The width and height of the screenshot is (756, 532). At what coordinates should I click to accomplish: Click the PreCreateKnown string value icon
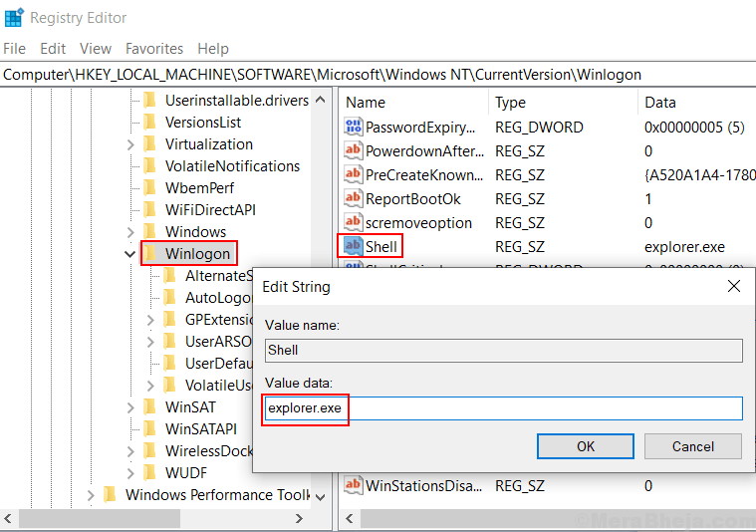tap(353, 174)
